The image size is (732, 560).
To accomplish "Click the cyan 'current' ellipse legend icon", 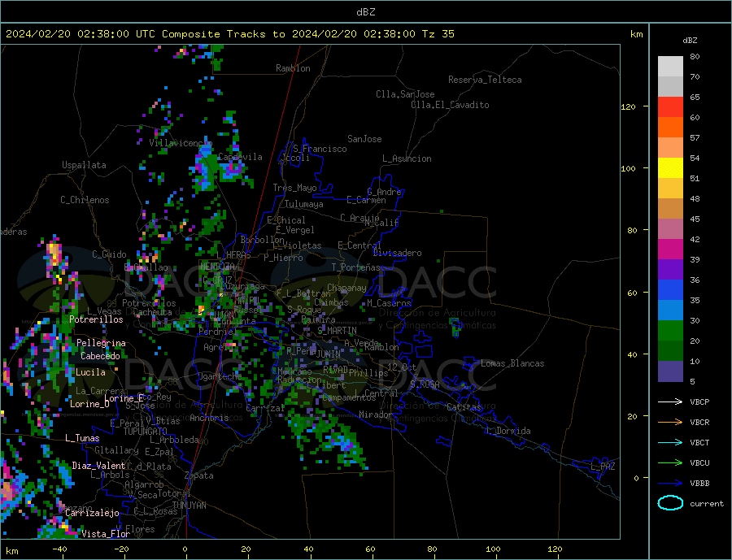I will click(670, 503).
